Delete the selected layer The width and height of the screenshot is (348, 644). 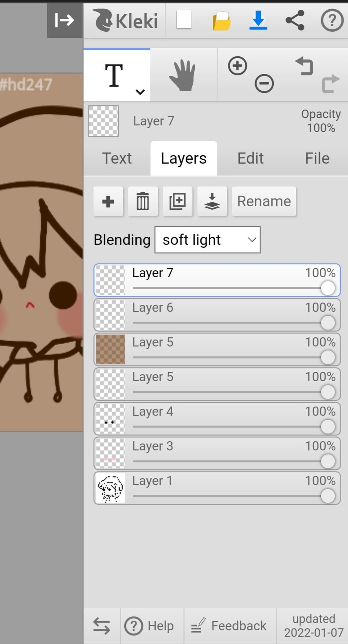[143, 201]
